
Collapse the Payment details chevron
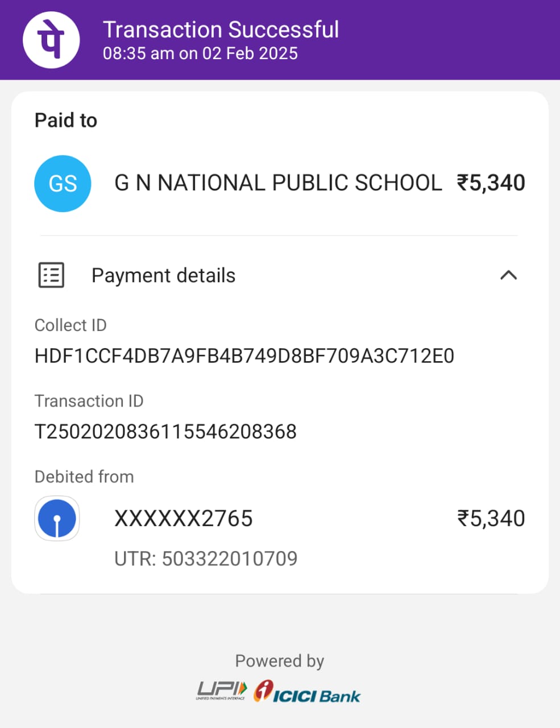pos(508,275)
